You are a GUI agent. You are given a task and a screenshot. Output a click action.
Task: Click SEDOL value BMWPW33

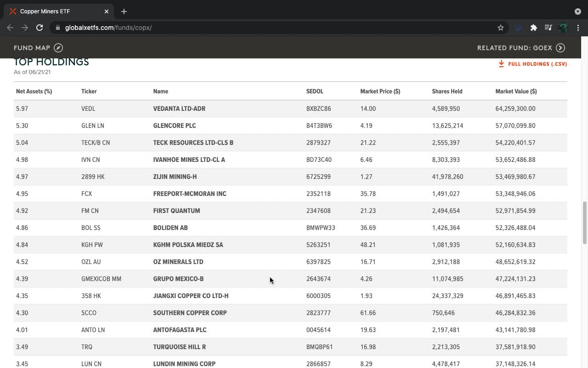click(321, 228)
